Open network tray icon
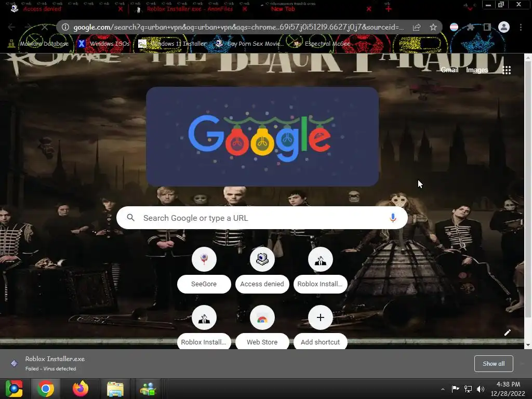 pyautogui.click(x=468, y=389)
